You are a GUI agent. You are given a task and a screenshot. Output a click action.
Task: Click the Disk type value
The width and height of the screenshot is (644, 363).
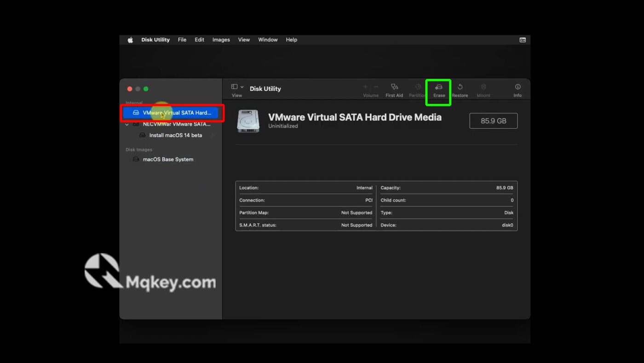pos(509,213)
